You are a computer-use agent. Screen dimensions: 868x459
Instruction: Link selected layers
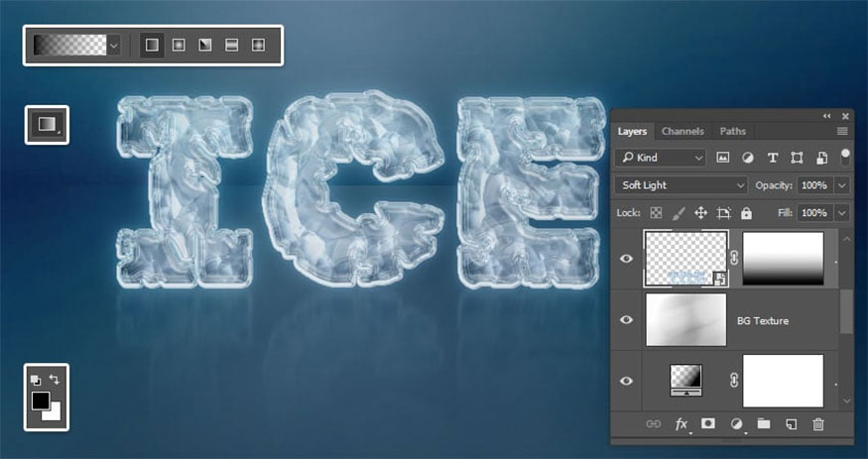click(x=653, y=424)
